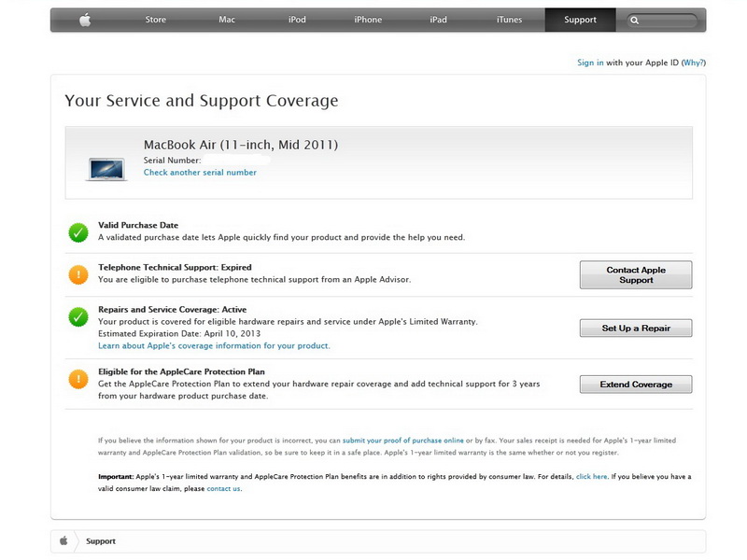
Task: Go to the Mac section
Action: pyautogui.click(x=227, y=20)
